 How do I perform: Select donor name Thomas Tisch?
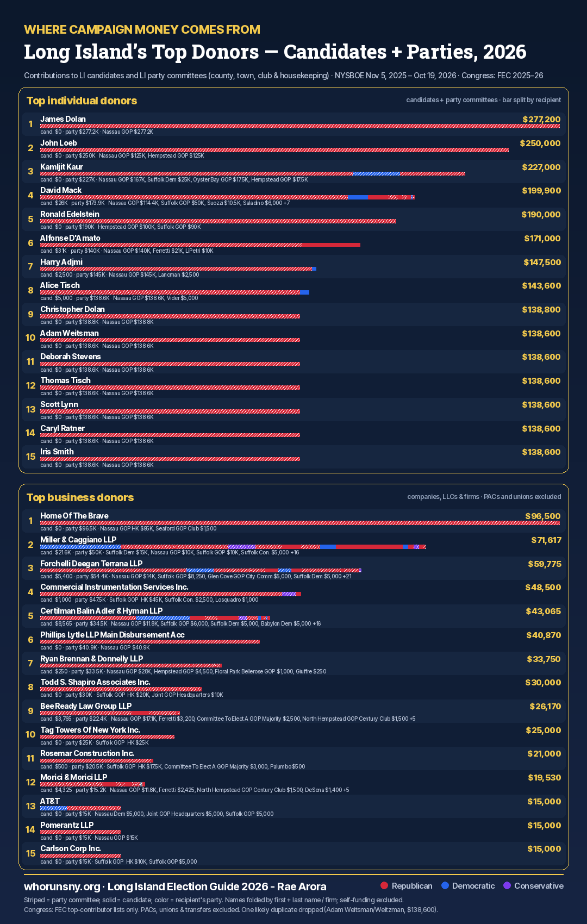pyautogui.click(x=65, y=380)
